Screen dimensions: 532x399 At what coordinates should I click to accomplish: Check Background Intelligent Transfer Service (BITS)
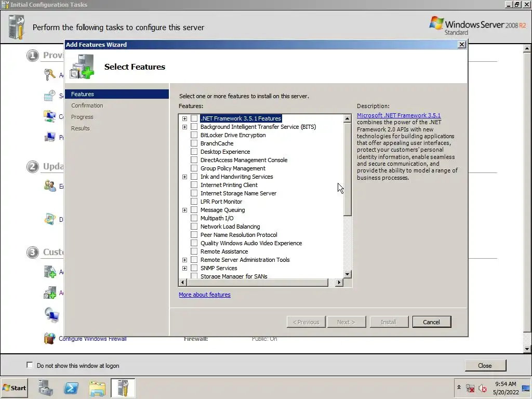tap(194, 127)
